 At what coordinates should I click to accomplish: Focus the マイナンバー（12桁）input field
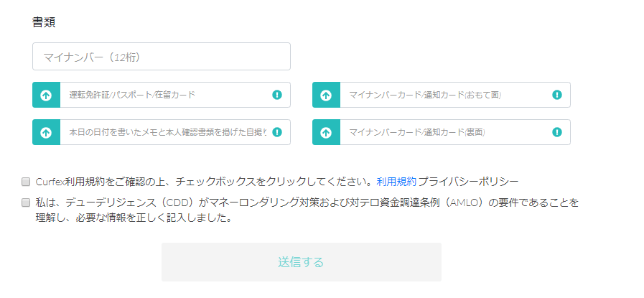pos(162,56)
